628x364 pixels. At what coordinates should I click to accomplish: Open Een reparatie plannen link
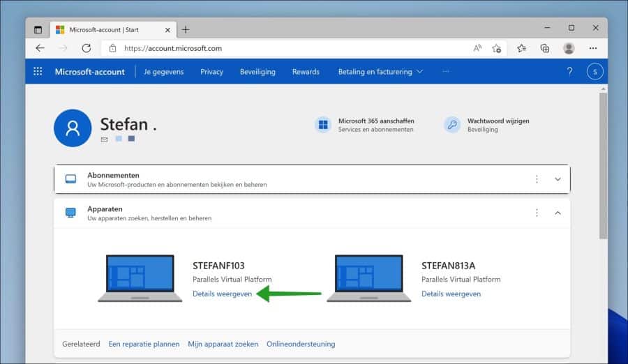144,344
